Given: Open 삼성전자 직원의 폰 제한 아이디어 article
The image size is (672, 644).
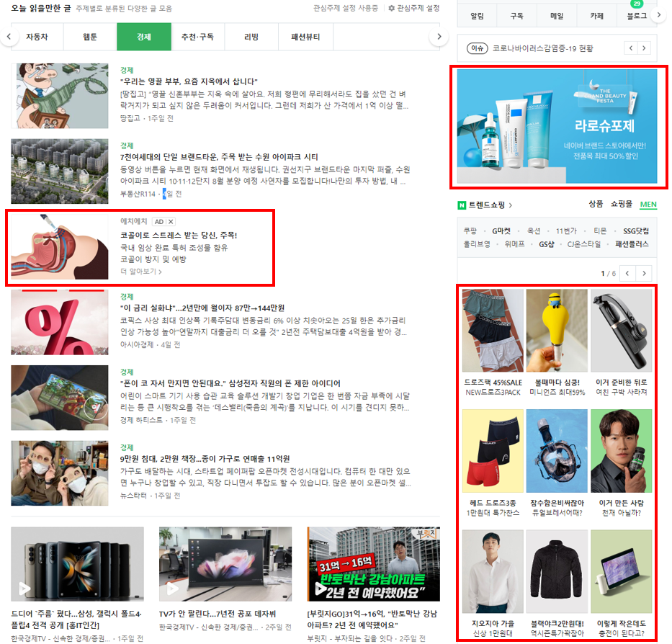Looking at the screenshot, I should click(x=230, y=383).
